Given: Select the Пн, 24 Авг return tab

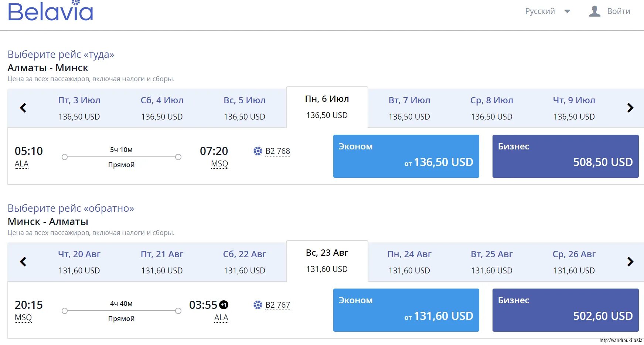Looking at the screenshot, I should click(x=409, y=262).
